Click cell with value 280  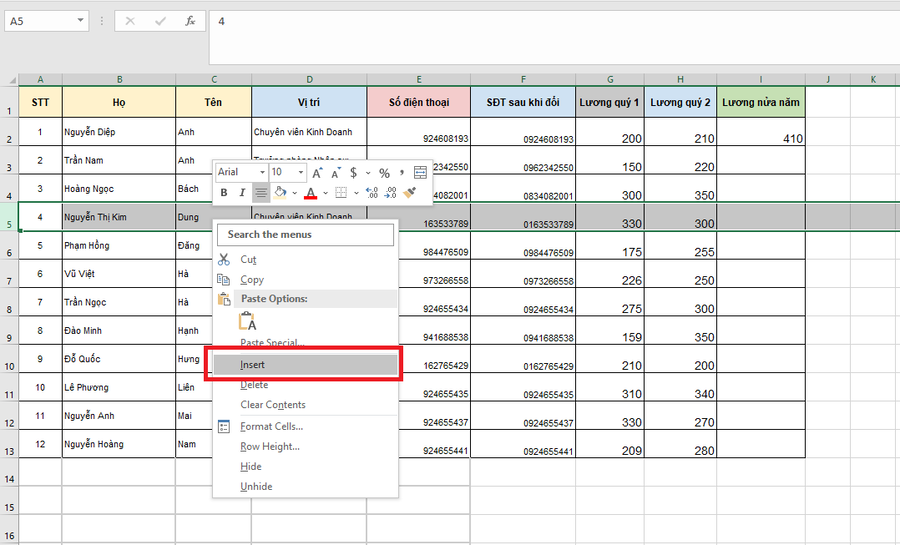click(680, 444)
